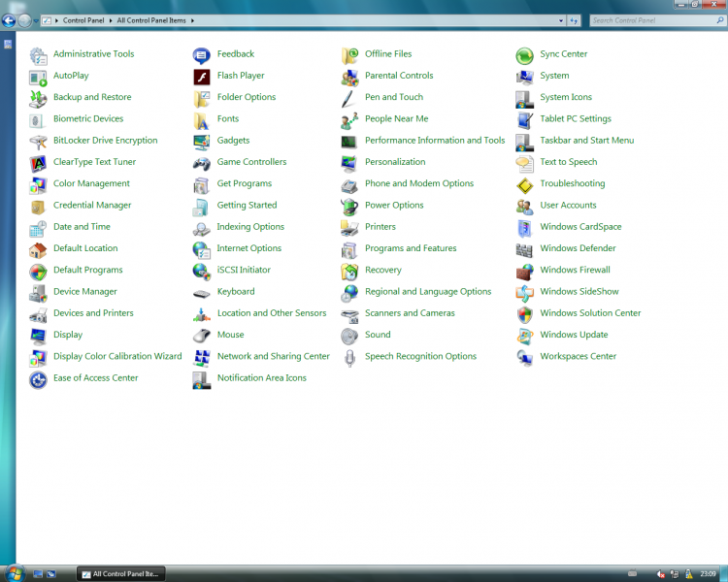Open the Windows Update icon
728x582 pixels.
pos(524,336)
